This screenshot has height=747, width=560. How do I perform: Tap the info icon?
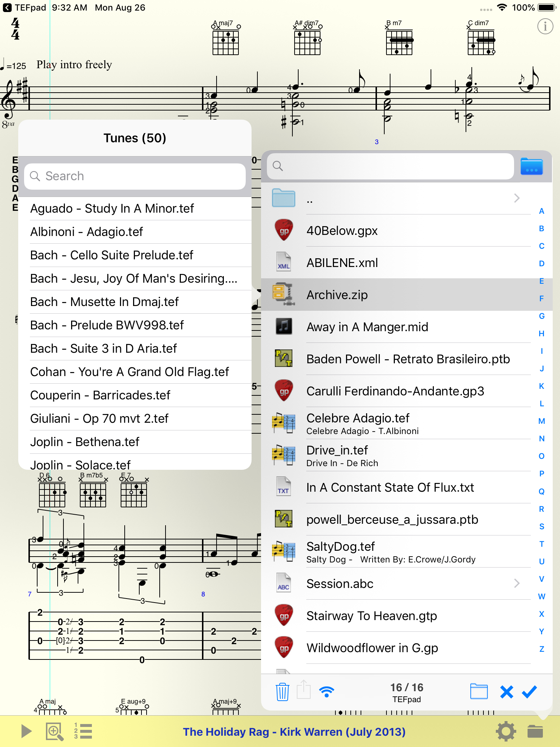point(545,27)
